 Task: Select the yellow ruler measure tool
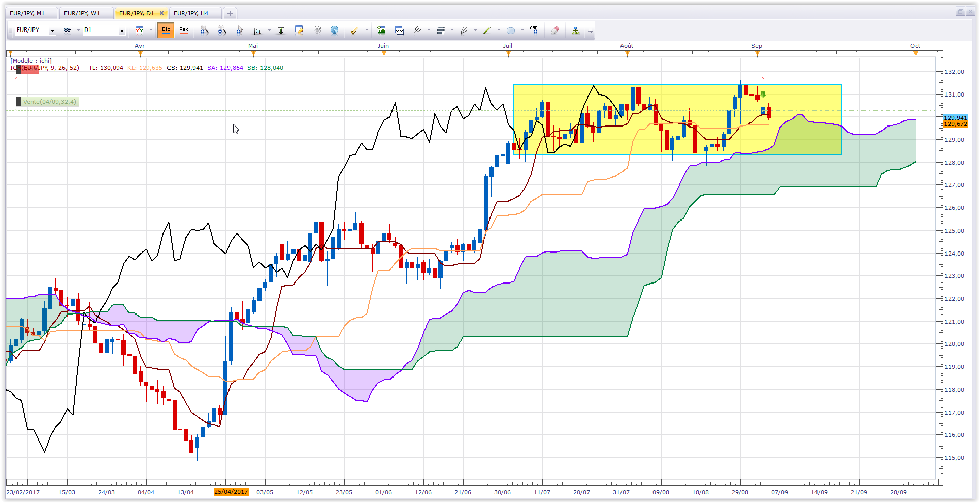click(355, 30)
